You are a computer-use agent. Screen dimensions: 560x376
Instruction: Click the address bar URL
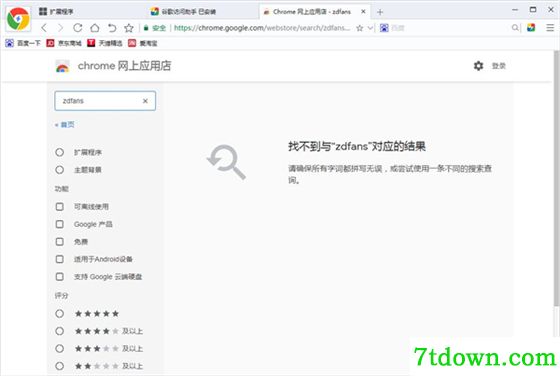click(x=261, y=28)
